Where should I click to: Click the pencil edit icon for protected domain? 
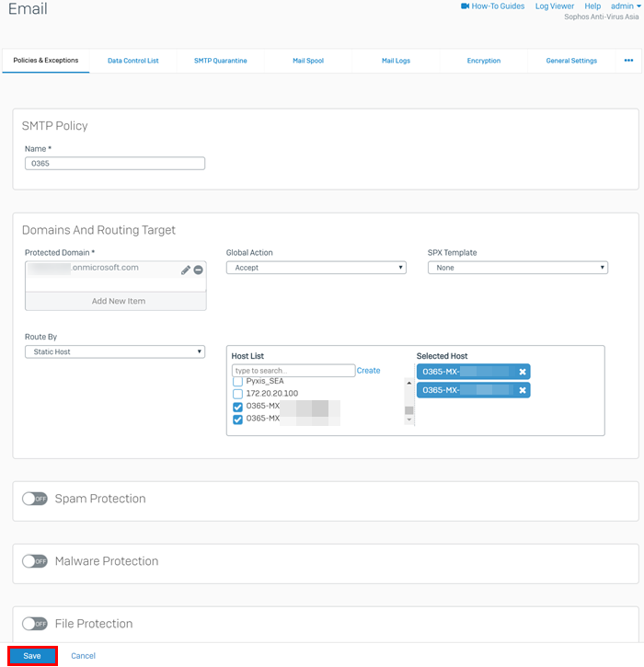click(186, 270)
